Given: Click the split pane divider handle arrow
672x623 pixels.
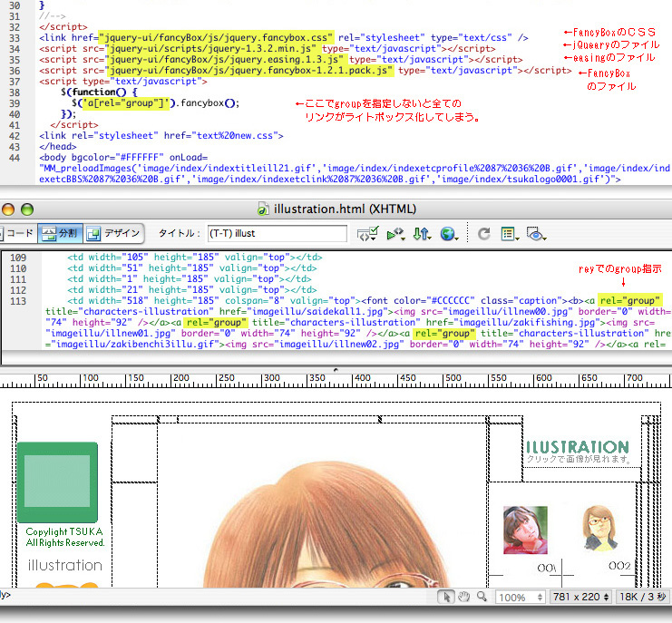Looking at the screenshot, I should [x=336, y=369].
